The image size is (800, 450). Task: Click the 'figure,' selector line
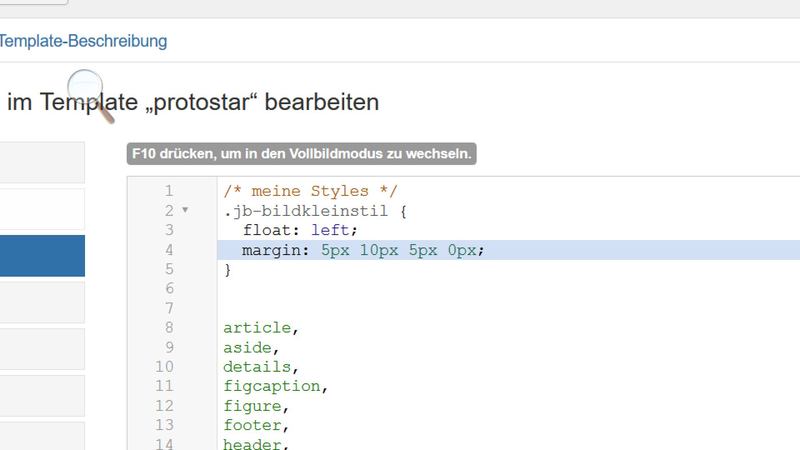[256, 406]
